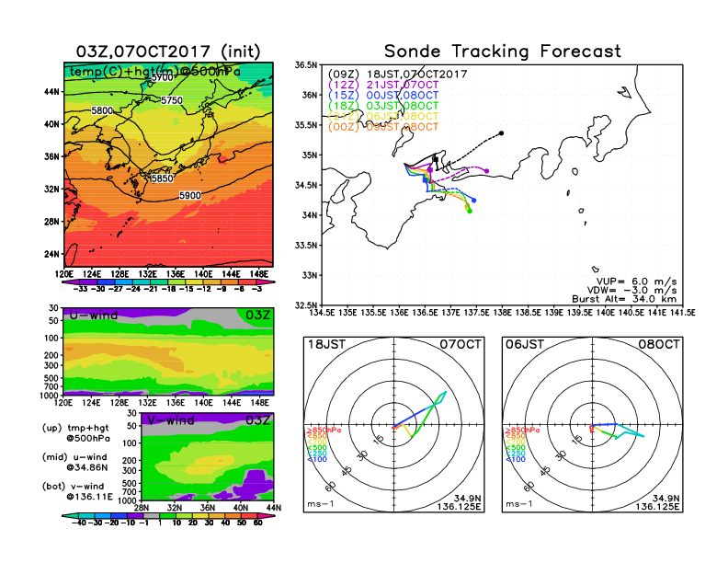The width and height of the screenshot is (728, 563).
Task: Click the '@136.11E' caption text
Action: point(89,497)
